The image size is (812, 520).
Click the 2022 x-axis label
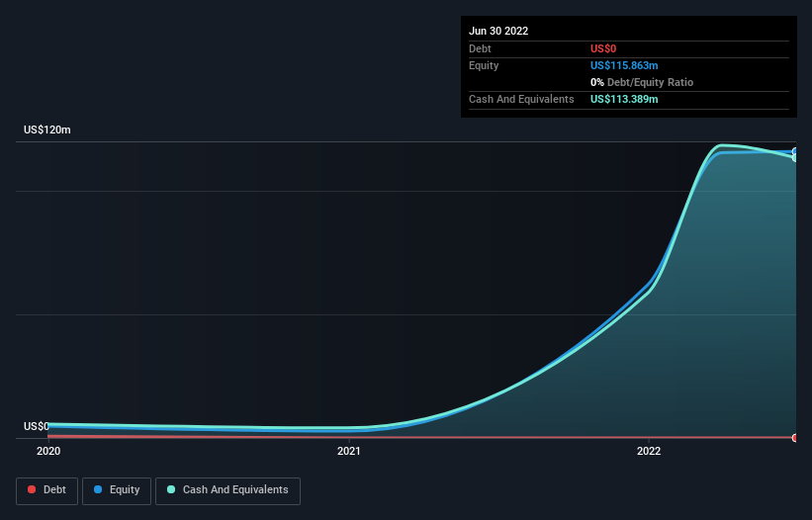click(649, 451)
